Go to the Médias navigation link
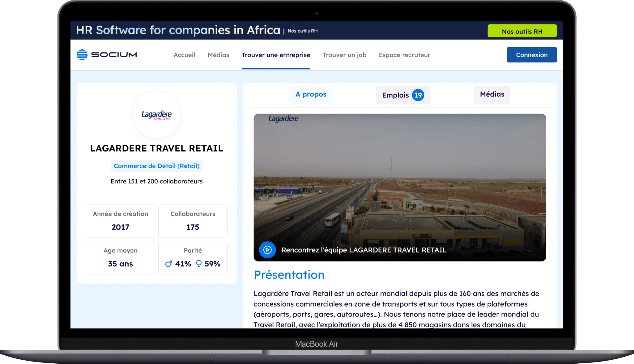Image resolution: width=634 pixels, height=364 pixels. 218,55
